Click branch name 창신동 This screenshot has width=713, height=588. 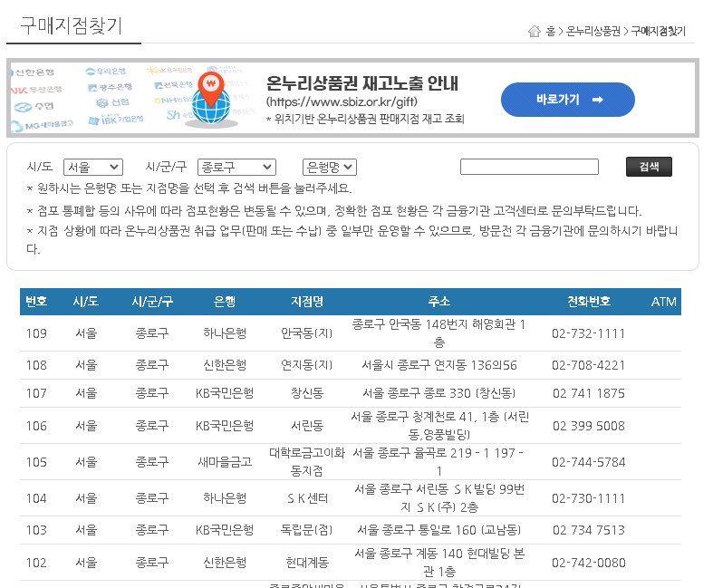(x=307, y=393)
